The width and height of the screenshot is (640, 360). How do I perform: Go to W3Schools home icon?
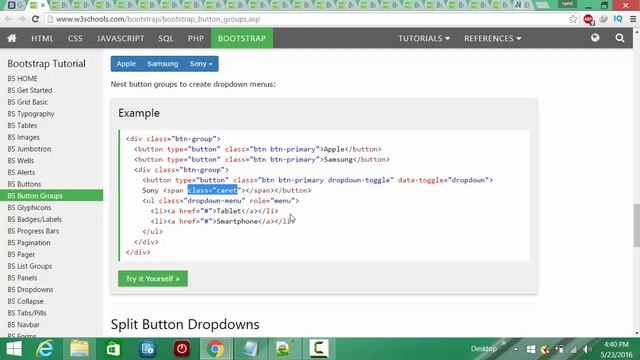(12, 38)
